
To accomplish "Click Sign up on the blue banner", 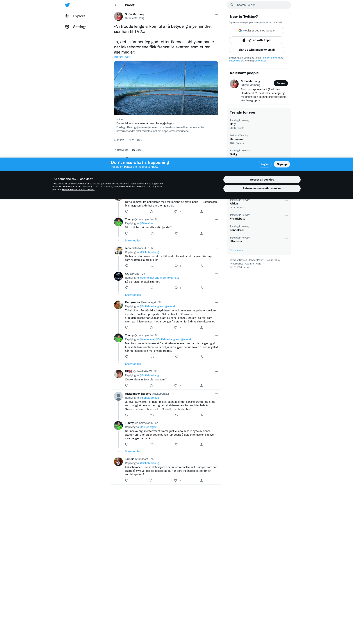I will 282,164.
